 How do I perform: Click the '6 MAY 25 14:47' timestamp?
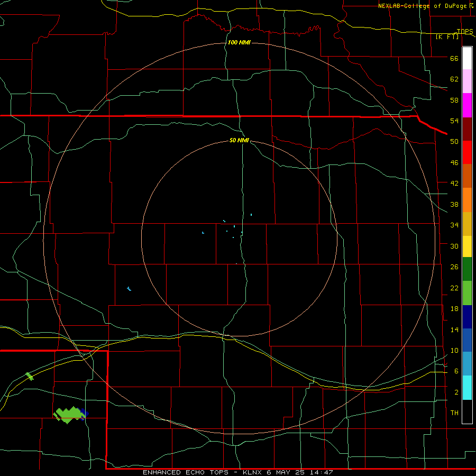click(300, 472)
